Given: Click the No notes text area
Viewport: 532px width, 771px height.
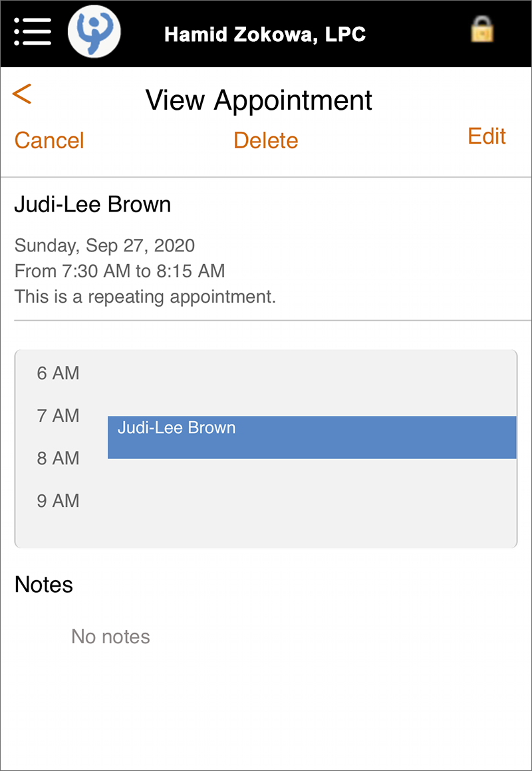Looking at the screenshot, I should [110, 636].
